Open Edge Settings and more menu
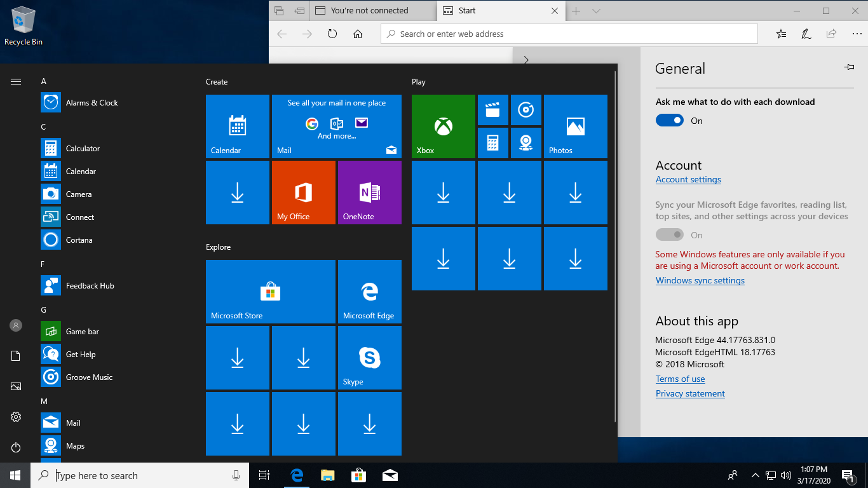The image size is (868, 488). tap(857, 34)
